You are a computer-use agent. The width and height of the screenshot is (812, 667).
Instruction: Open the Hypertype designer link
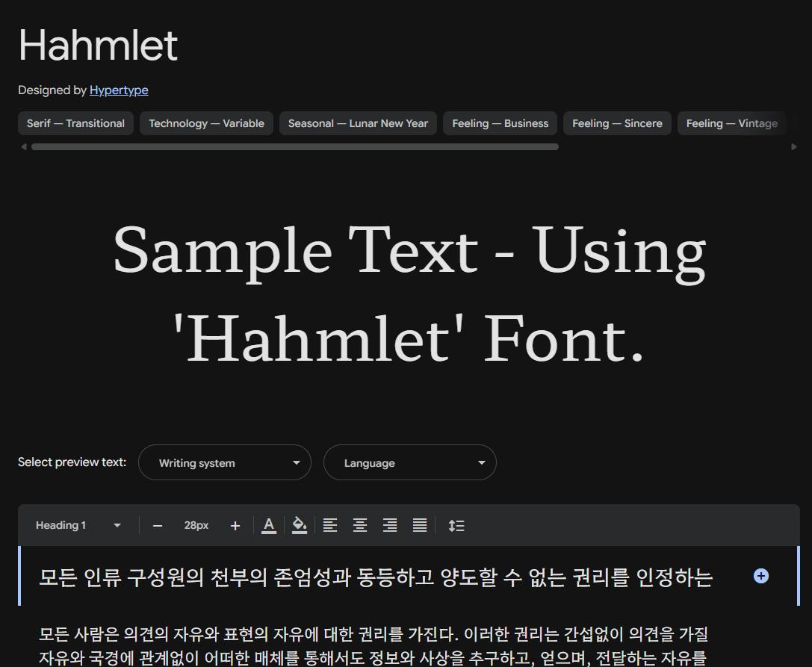[119, 90]
